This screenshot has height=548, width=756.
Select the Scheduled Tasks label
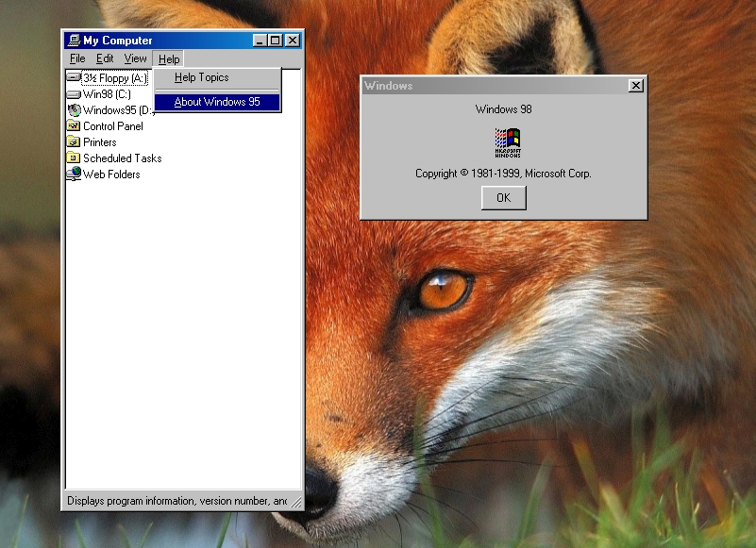click(122, 158)
